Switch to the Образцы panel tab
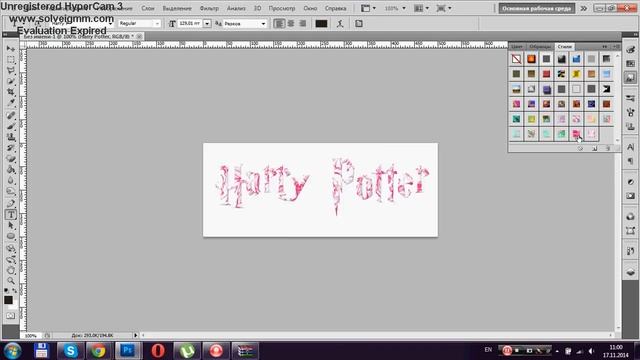This screenshot has width=640, height=360. click(540, 47)
